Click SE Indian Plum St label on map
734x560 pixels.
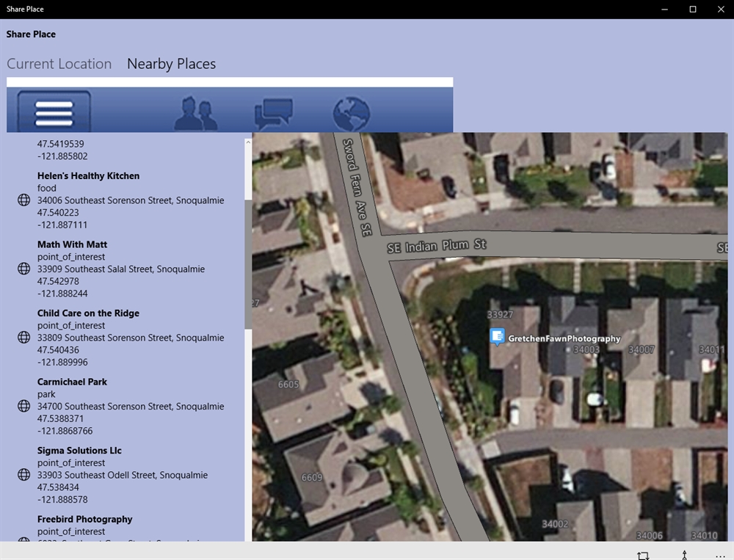pos(437,246)
